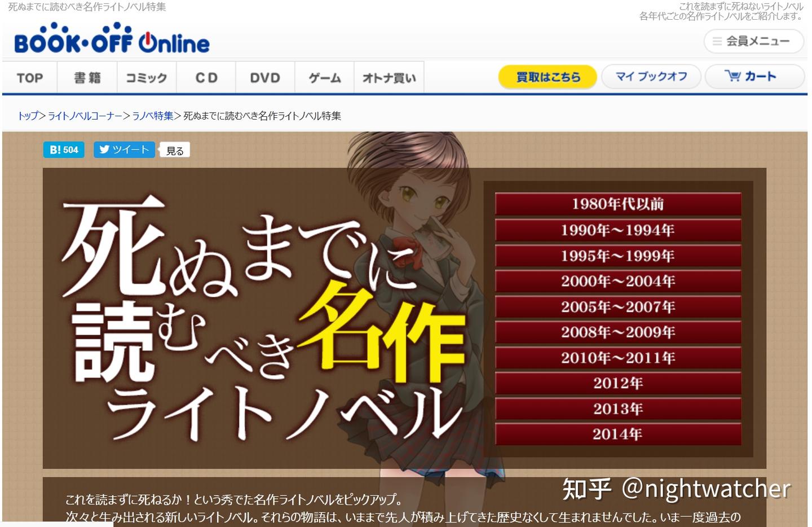Jump to 2012年 section
Image resolution: width=812 pixels, height=527 pixels.
pyautogui.click(x=618, y=383)
